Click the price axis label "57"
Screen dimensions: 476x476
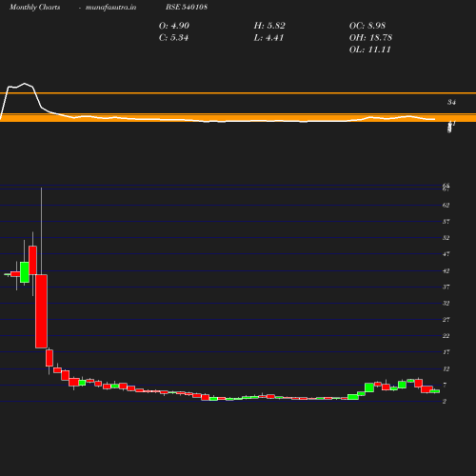tap(446, 222)
